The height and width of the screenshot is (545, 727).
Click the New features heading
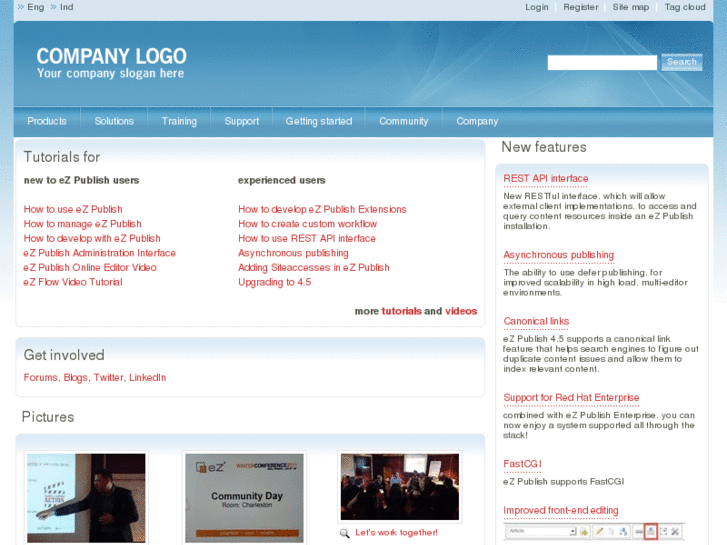coord(544,147)
